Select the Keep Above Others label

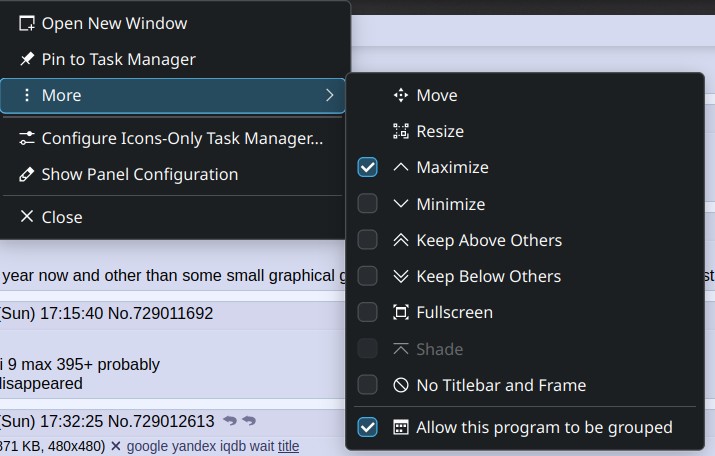coord(489,240)
